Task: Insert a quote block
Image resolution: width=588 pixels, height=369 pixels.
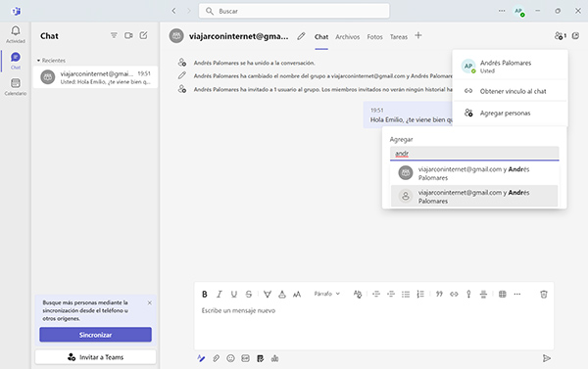Action: [x=439, y=294]
